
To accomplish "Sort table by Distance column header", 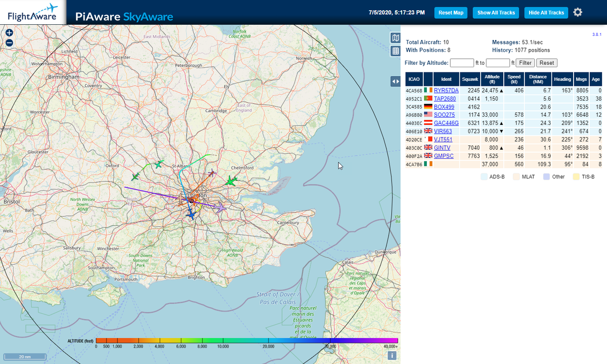I will click(x=538, y=79).
